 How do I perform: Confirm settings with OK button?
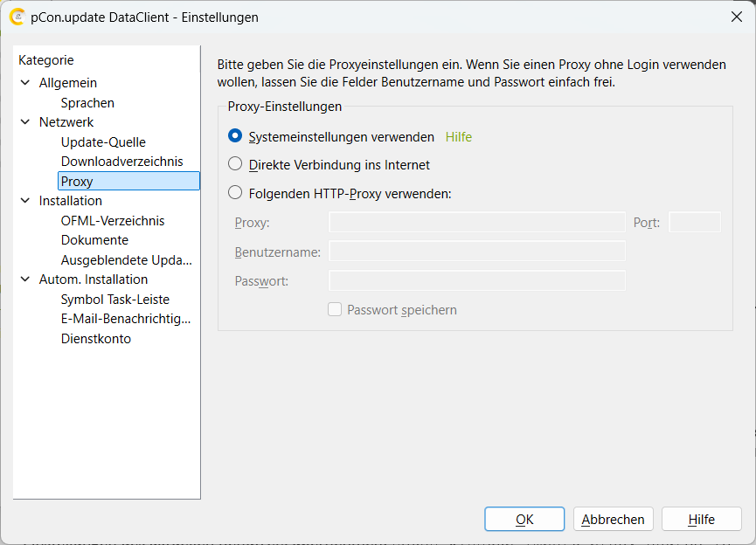pos(524,519)
